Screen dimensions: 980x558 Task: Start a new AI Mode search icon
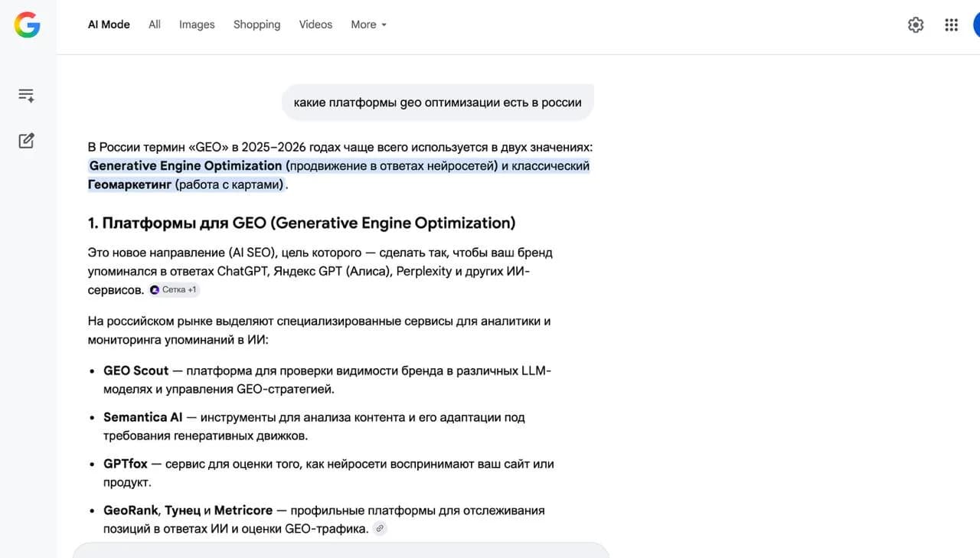(x=27, y=141)
